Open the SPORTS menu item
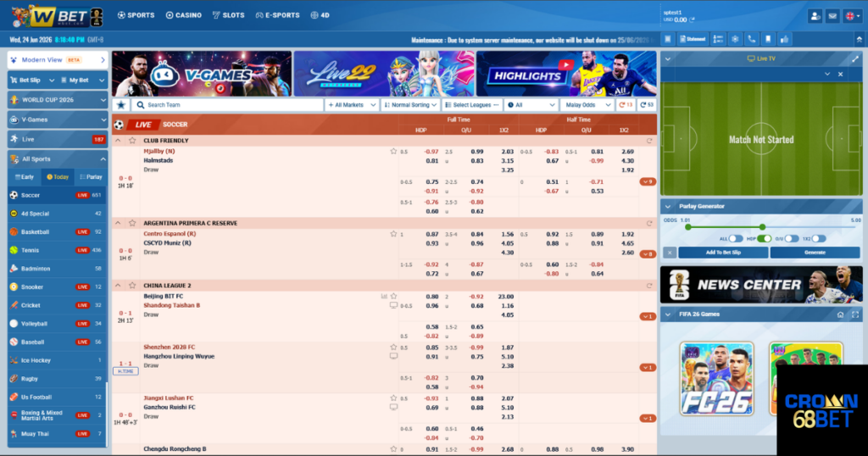The height and width of the screenshot is (456, 868). (x=136, y=15)
